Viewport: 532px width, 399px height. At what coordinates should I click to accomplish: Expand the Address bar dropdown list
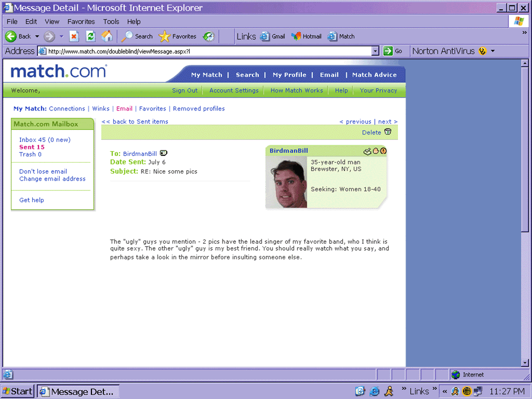(375, 51)
